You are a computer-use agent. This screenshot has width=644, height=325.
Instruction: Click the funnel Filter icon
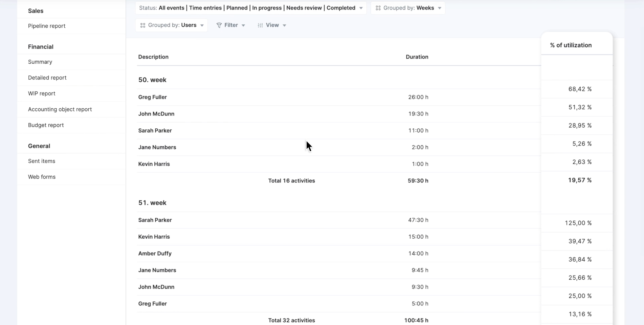219,25
